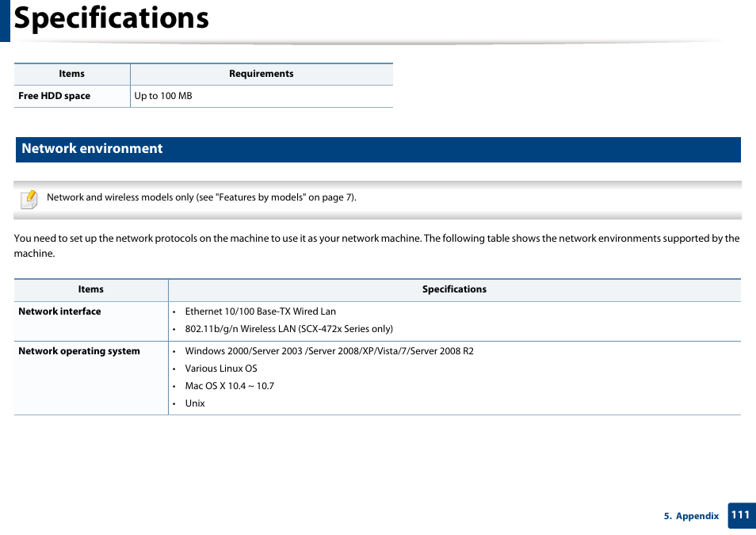Click the Items header of the requirements table
756x535 pixels.
pyautogui.click(x=72, y=74)
